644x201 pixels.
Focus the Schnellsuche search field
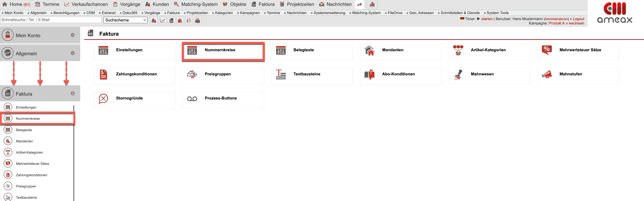click(50, 20)
